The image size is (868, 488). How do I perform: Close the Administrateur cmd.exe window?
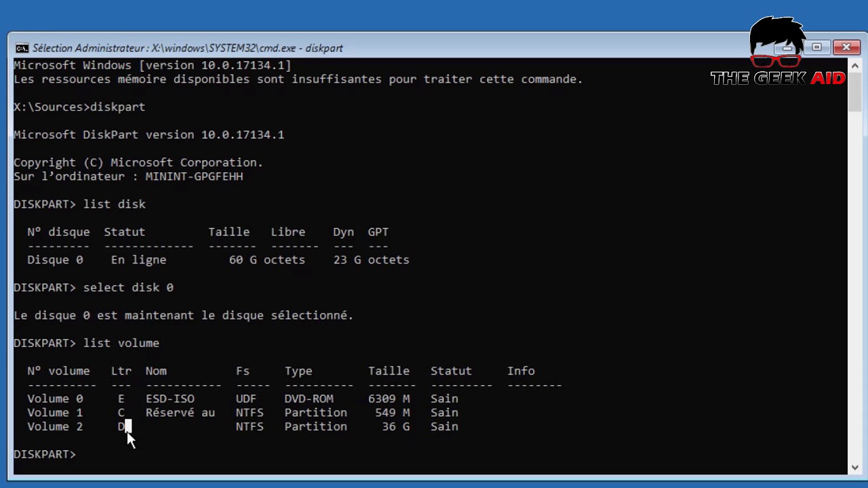point(846,47)
